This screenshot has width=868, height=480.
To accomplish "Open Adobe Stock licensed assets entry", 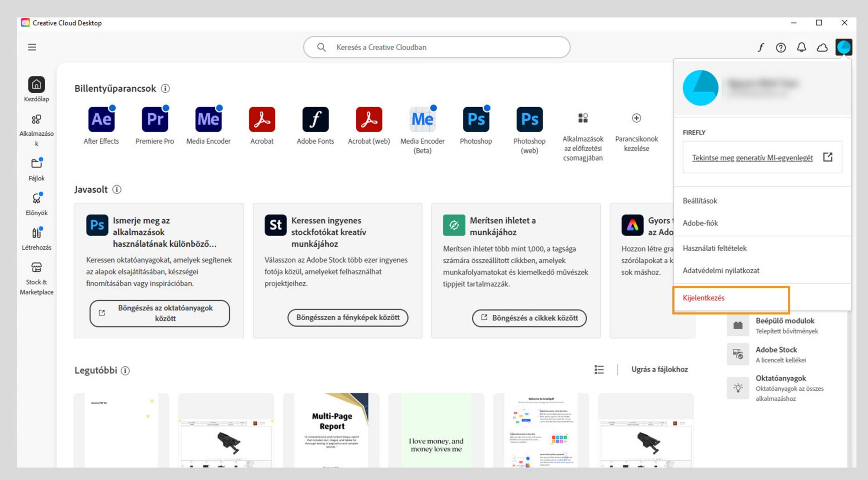I will tap(767, 354).
